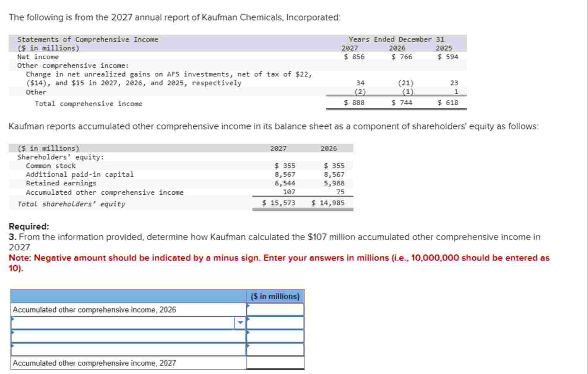Image resolution: width=588 pixels, height=374 pixels.
Task: Click the 'Required:' heading
Action: 29,226
